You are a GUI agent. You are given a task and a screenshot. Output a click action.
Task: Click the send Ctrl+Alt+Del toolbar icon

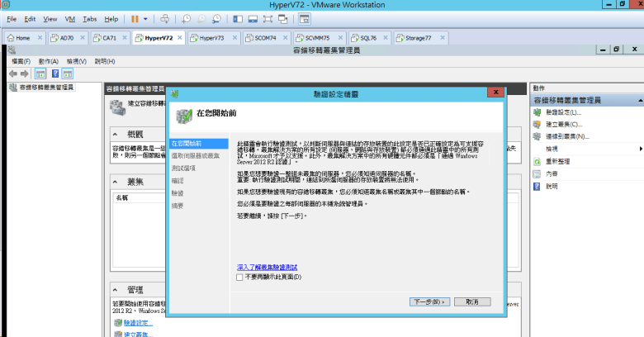(164, 18)
